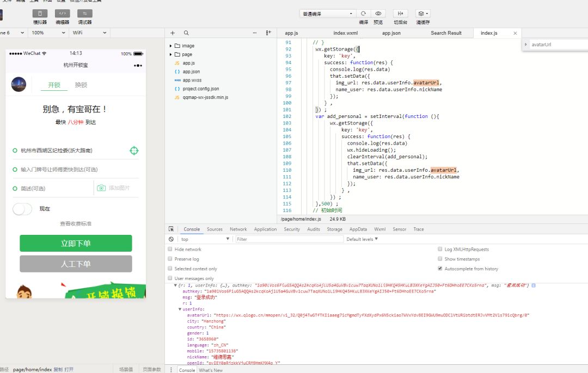Open the clear cache layers icon

[422, 14]
